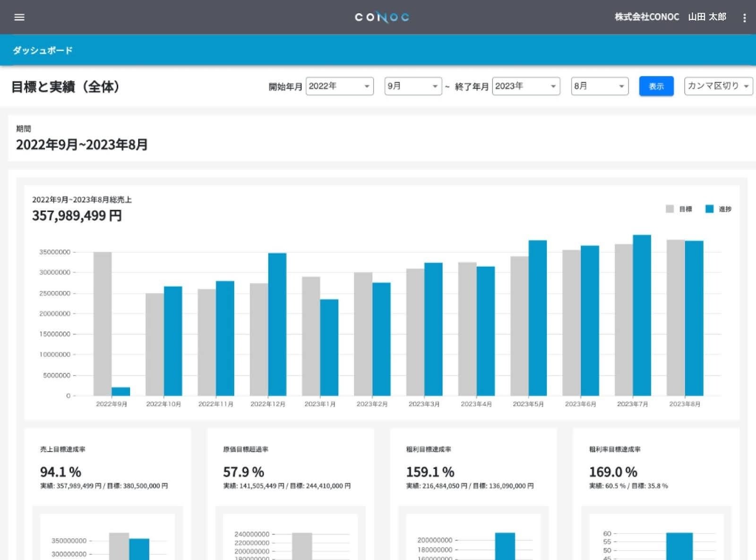The height and width of the screenshot is (560, 756).
Task: Click the gray 2022年9月 target bar
Action: pos(103,324)
